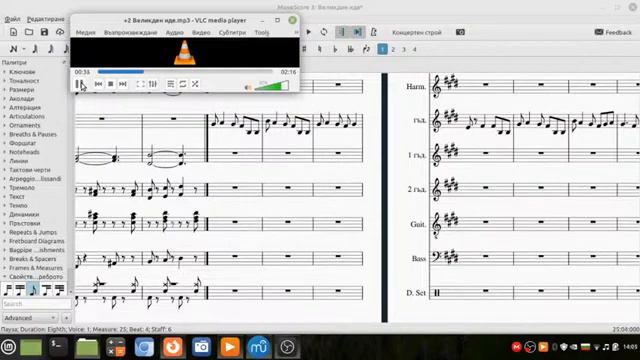Toggle the metronome in MuseScore
The image size is (640, 360).
pyautogui.click(x=373, y=32)
